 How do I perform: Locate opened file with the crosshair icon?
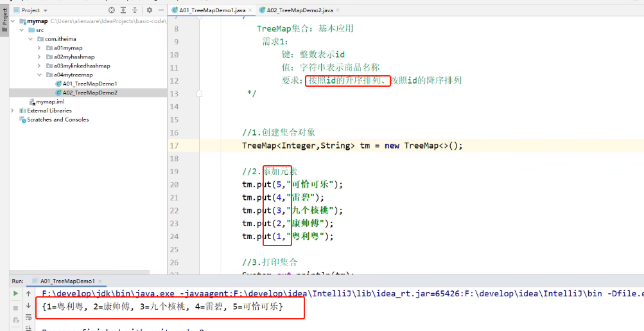tap(111, 10)
